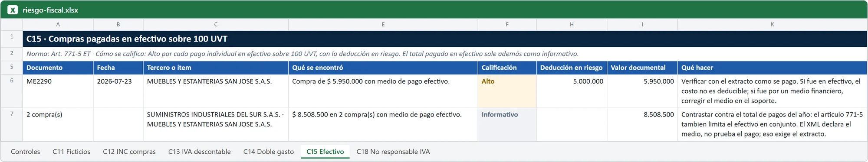The height and width of the screenshot is (162, 868).
Task: Select row 2 header
Action: point(12,54)
